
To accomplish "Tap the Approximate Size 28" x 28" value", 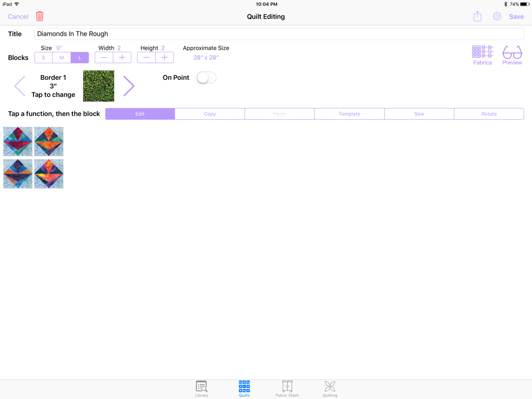I will pos(206,57).
